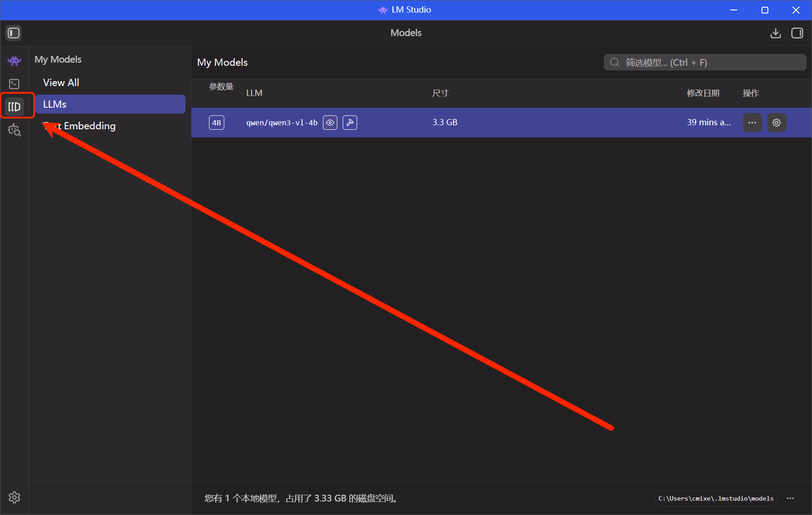Toggle the left sidebar panel icon
This screenshot has height=515, width=812.
[x=14, y=33]
